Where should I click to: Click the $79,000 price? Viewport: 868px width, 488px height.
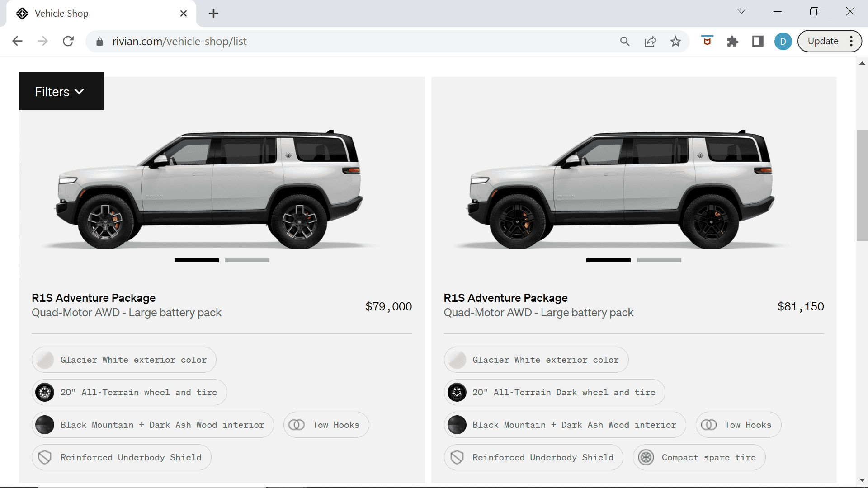(389, 307)
